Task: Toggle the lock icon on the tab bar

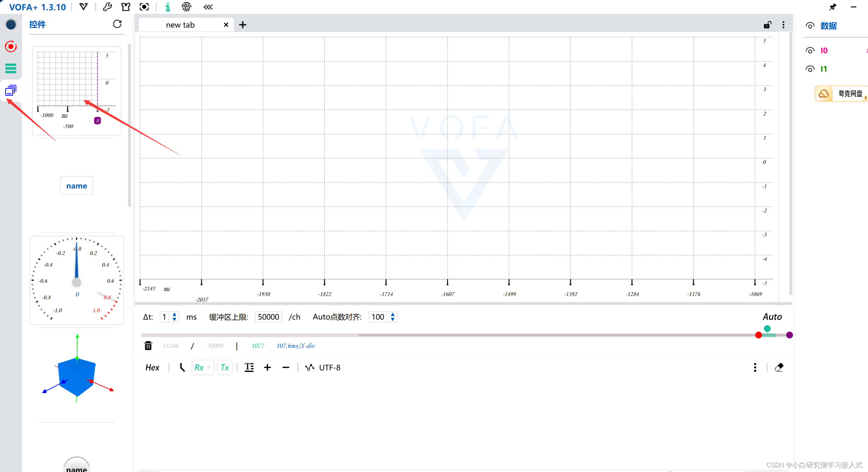Action: [767, 25]
